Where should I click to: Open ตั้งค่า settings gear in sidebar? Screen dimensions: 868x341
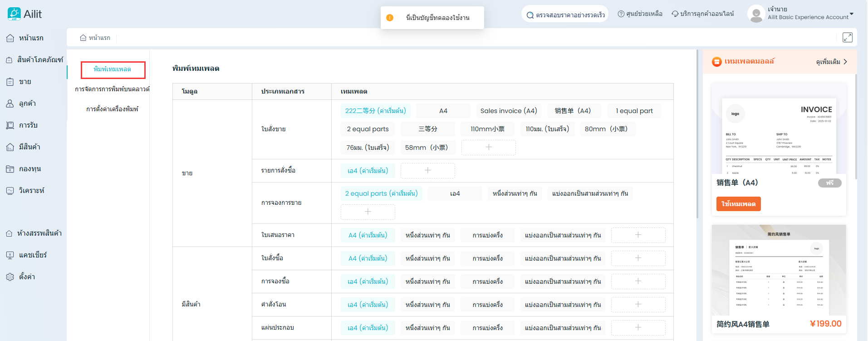10,277
